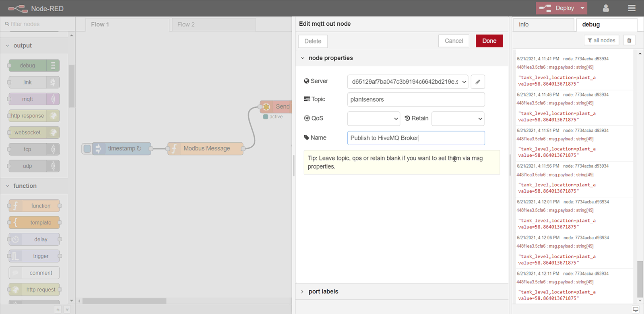Select the trigger palette node
Image resolution: width=644 pixels, height=314 pixels.
34,256
